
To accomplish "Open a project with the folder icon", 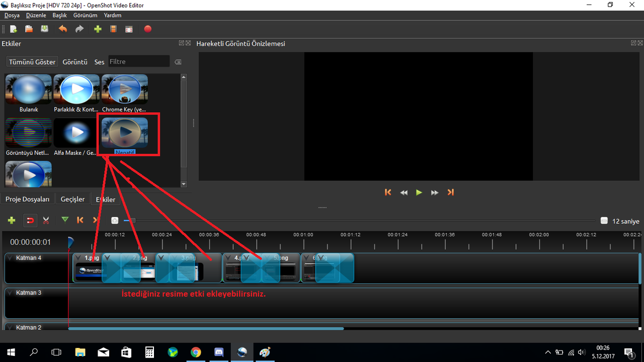I will [x=29, y=29].
